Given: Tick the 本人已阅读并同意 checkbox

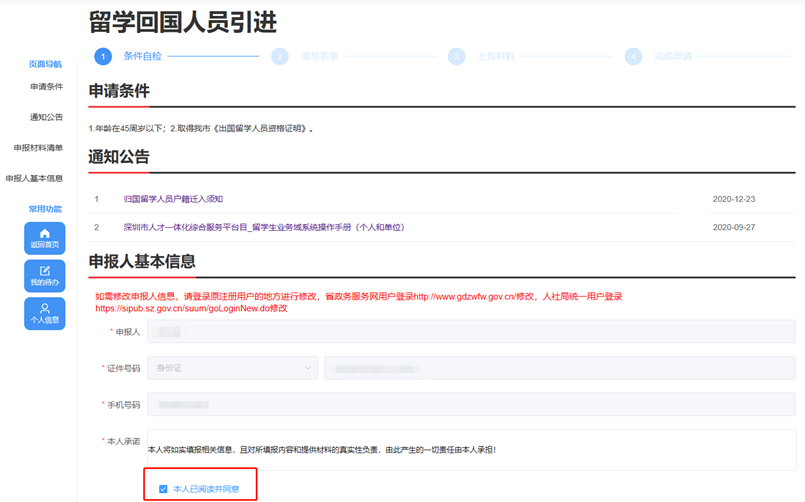Looking at the screenshot, I should click(163, 489).
